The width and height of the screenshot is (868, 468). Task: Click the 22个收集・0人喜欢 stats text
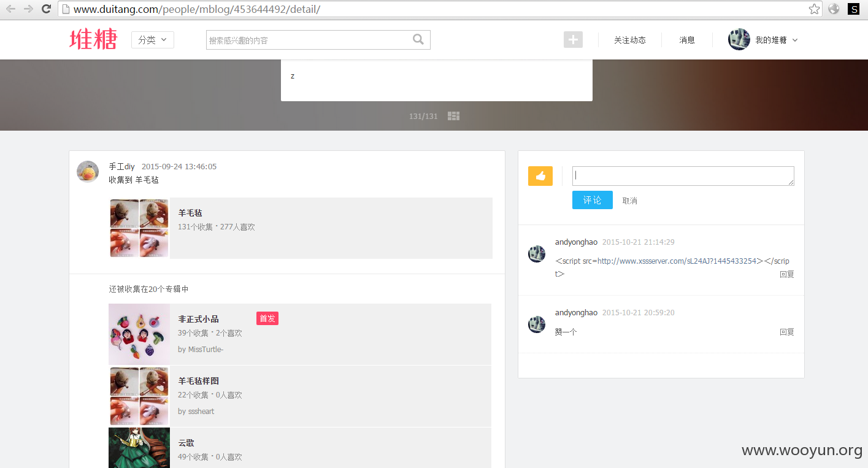click(x=210, y=395)
